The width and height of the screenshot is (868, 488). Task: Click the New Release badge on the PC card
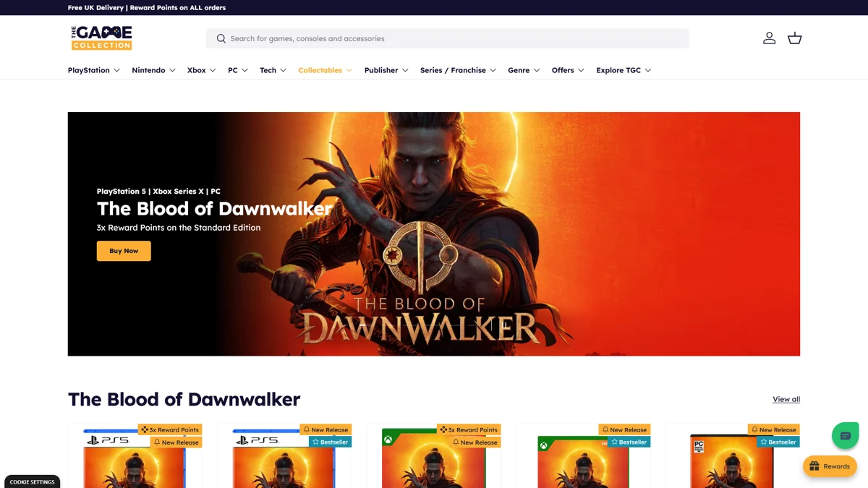773,429
